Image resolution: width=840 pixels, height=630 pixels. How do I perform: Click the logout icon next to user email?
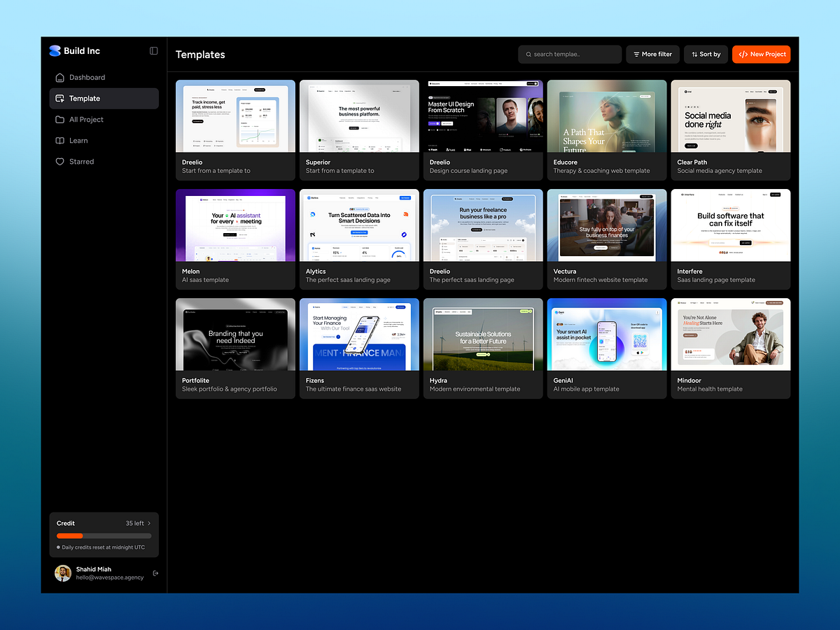click(155, 573)
